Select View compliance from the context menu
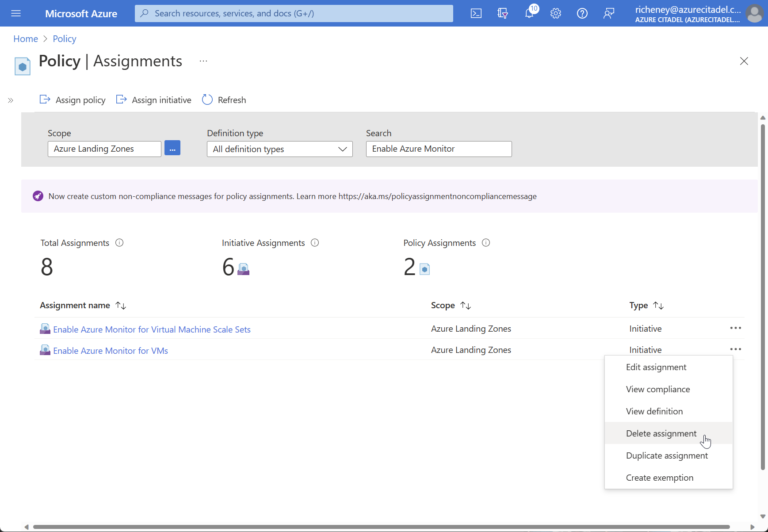The height and width of the screenshot is (532, 768). click(658, 389)
